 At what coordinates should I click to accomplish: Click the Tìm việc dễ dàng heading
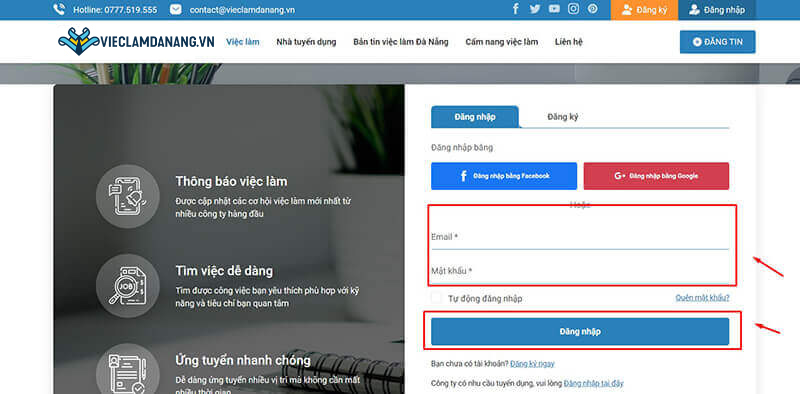pos(224,270)
